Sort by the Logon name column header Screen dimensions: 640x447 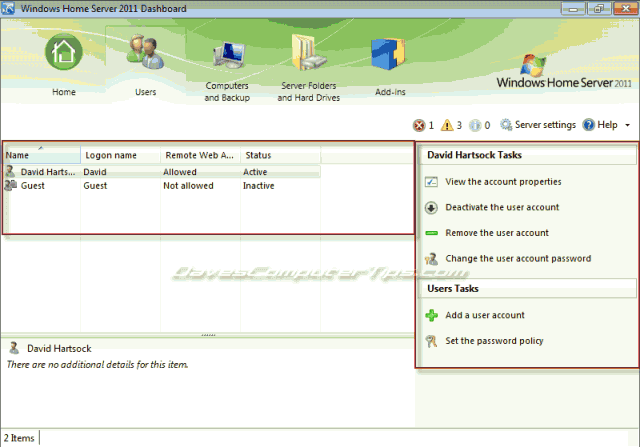[x=120, y=155]
